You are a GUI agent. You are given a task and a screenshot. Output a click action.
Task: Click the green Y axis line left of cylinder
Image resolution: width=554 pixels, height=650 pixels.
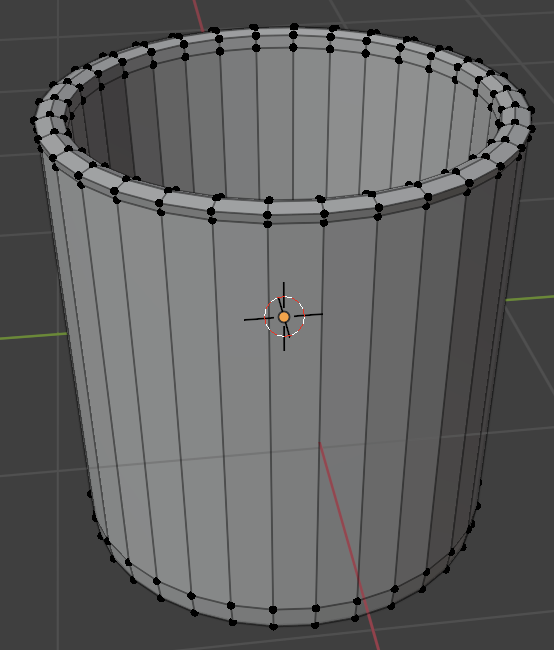pyautogui.click(x=33, y=336)
